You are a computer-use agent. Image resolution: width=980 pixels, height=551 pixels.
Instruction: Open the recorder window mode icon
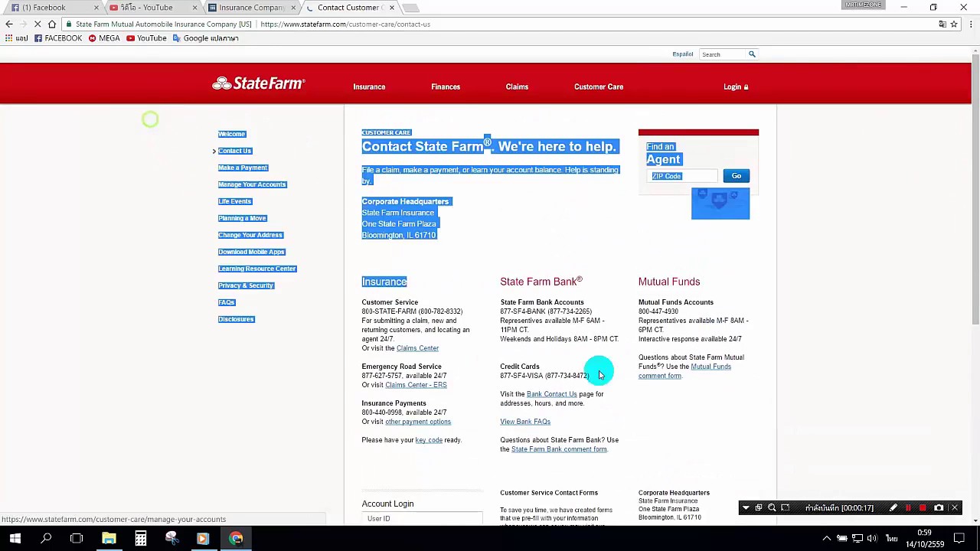759,507
